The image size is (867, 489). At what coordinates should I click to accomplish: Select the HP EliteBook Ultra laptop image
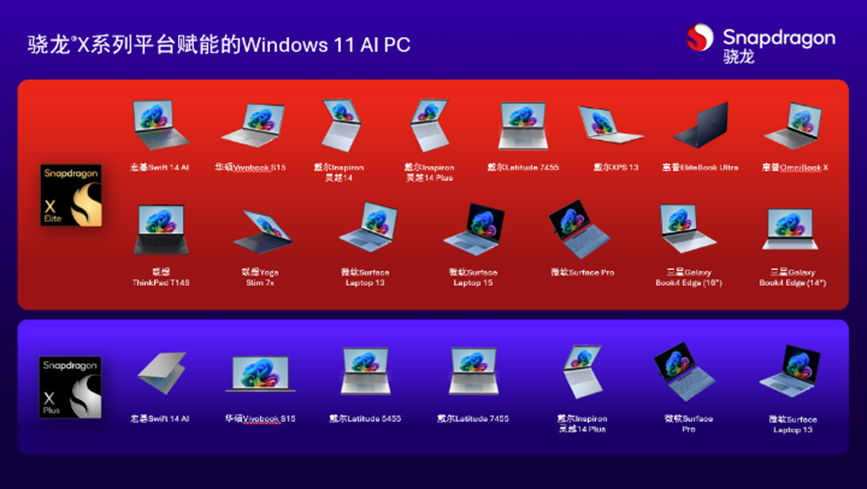(701, 125)
